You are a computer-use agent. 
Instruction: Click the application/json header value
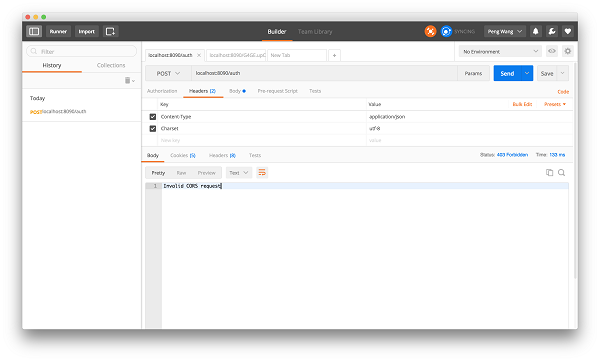pos(387,117)
